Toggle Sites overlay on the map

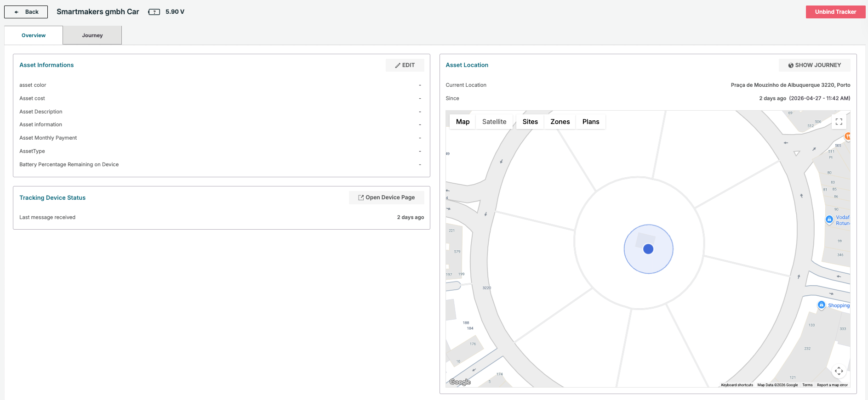click(x=530, y=122)
